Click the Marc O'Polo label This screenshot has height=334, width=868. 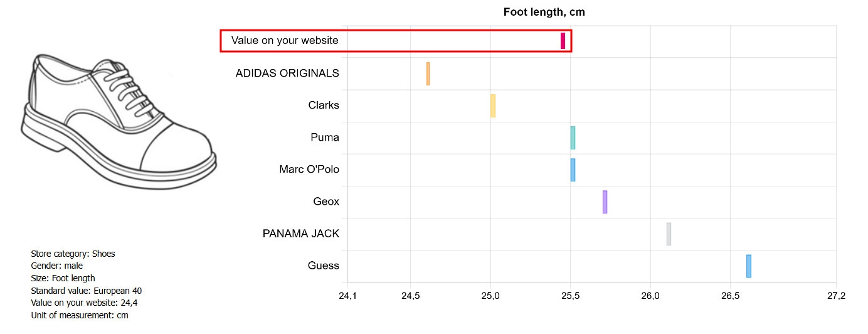(309, 170)
